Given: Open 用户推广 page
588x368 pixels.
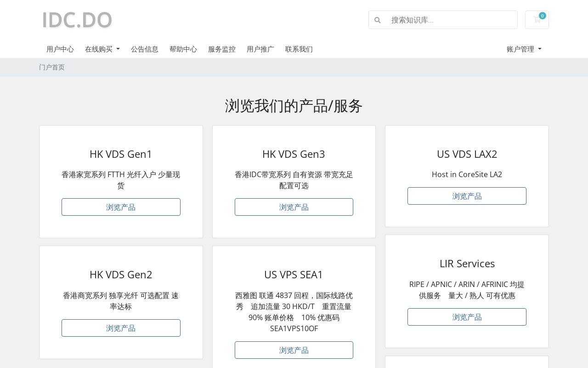Looking at the screenshot, I should pyautogui.click(x=260, y=49).
